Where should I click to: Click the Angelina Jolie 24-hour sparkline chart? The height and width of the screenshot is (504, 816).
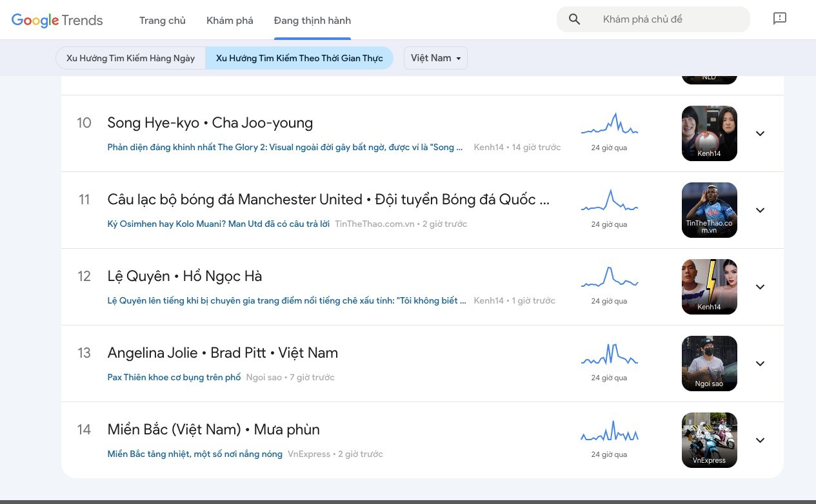pos(609,354)
